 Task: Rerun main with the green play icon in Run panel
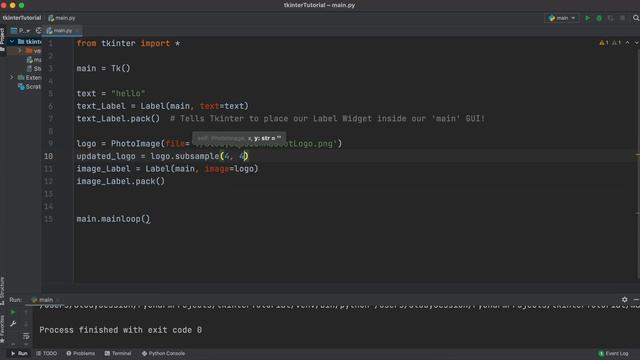[x=13, y=312]
